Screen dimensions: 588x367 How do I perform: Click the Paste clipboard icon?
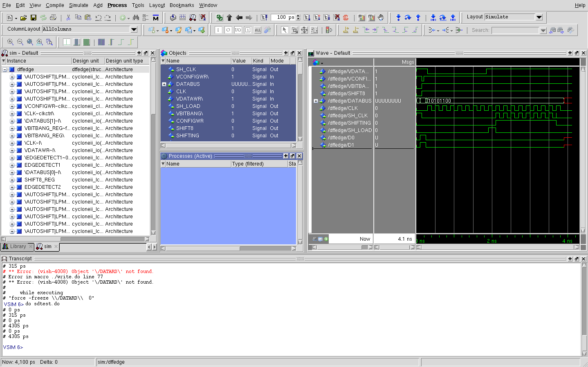point(88,18)
